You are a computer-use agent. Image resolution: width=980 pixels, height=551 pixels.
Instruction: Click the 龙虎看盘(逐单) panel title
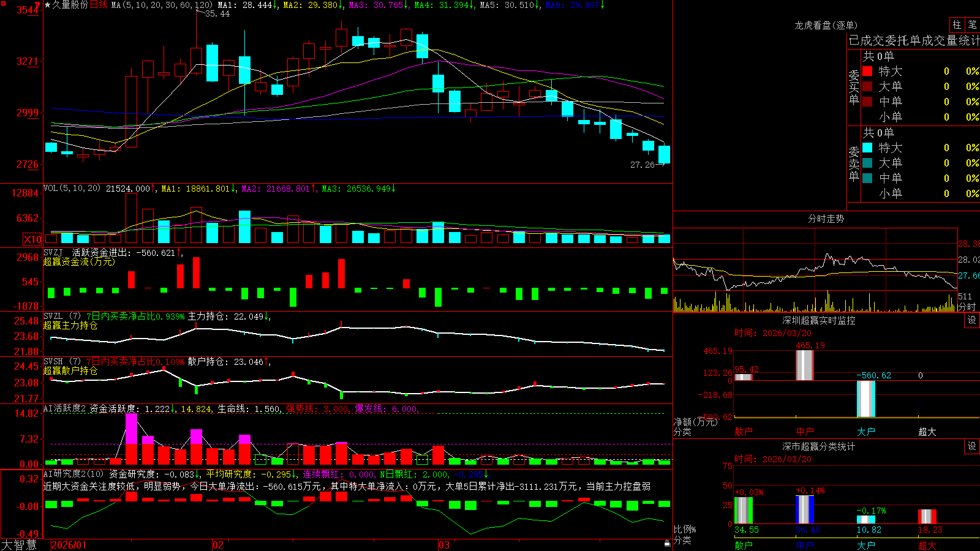[826, 25]
